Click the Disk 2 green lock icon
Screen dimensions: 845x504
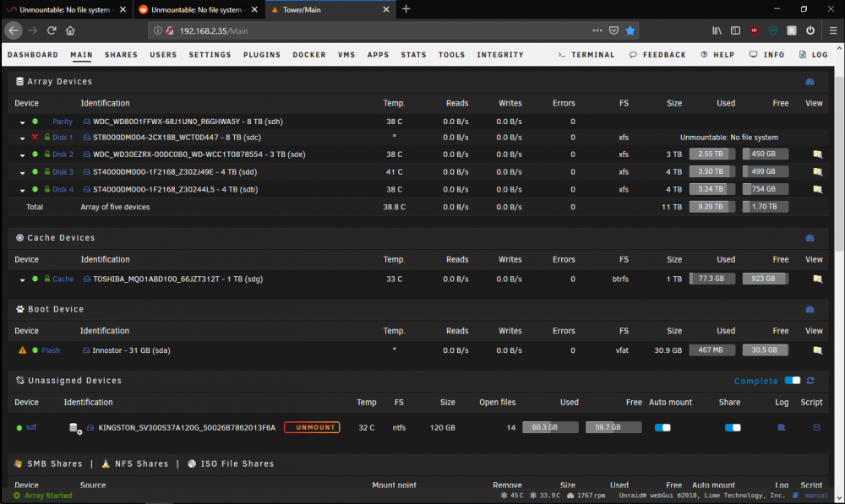point(46,154)
